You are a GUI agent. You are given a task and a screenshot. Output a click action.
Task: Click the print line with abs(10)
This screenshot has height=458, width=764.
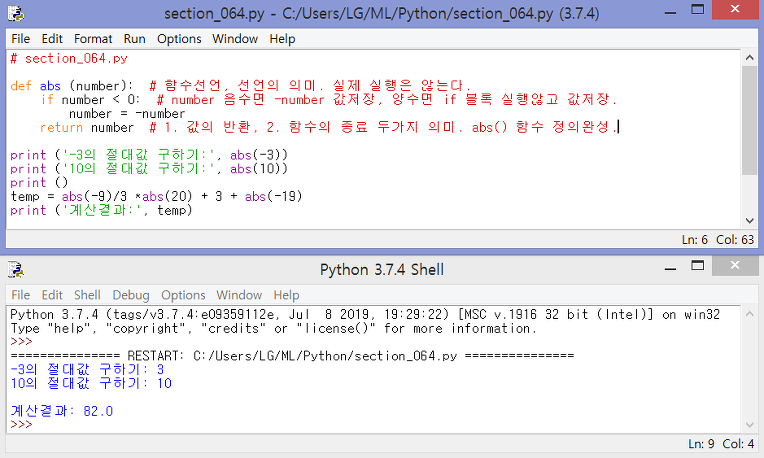coord(149,169)
